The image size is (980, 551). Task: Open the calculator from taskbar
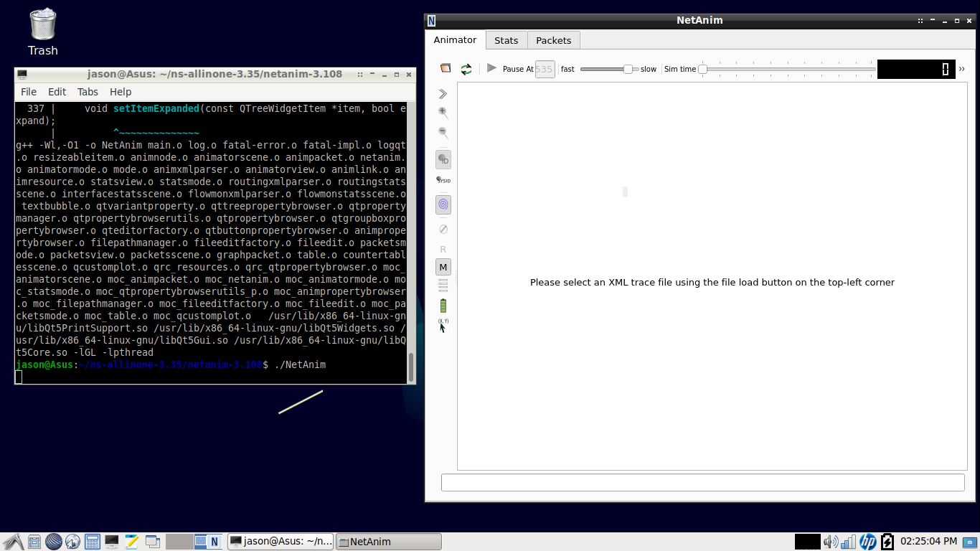click(92, 542)
